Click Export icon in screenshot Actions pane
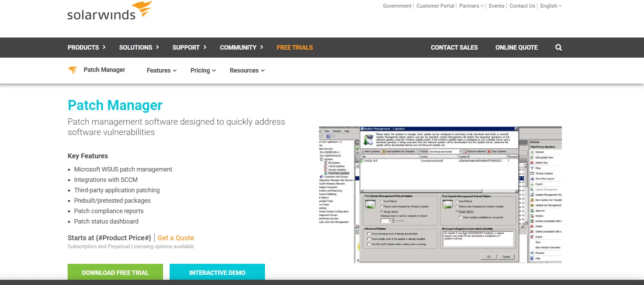644x285 pixels. pyautogui.click(x=532, y=184)
